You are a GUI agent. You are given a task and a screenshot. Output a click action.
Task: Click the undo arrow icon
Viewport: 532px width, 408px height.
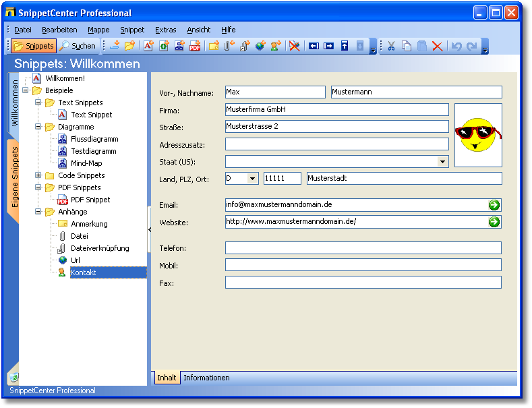pyautogui.click(x=456, y=45)
